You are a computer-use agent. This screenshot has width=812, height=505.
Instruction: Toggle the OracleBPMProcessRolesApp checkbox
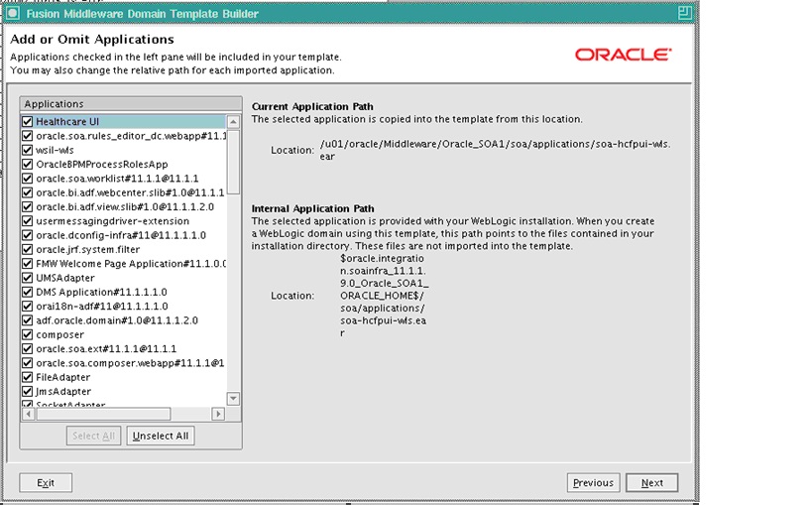pyautogui.click(x=28, y=164)
